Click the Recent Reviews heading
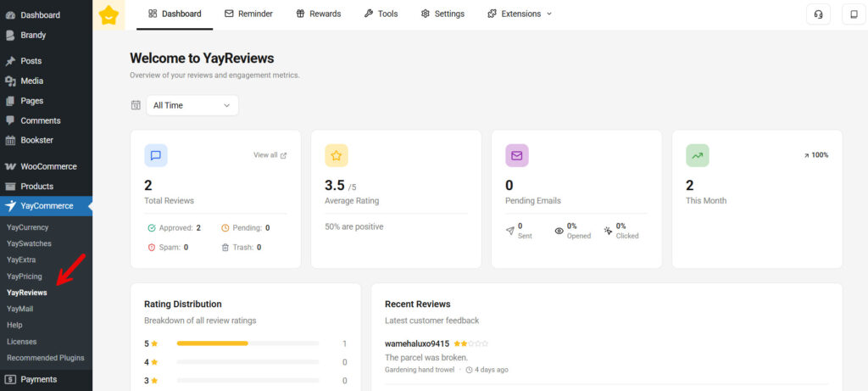 tap(417, 304)
